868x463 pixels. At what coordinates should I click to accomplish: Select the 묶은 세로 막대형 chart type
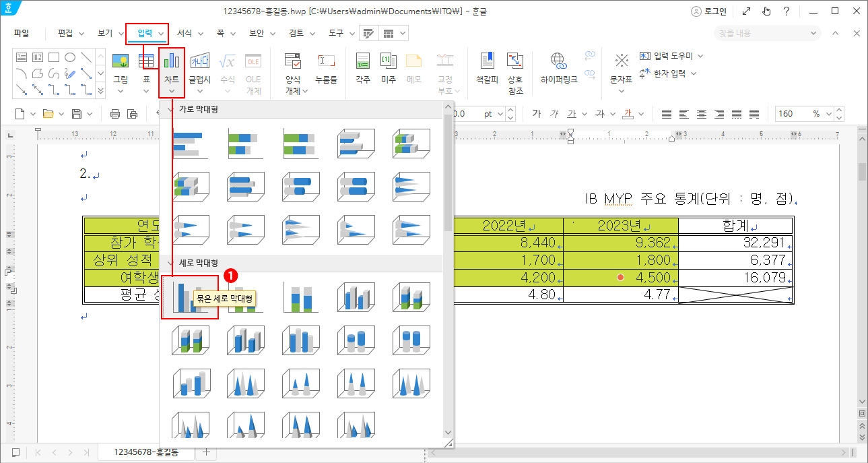pyautogui.click(x=191, y=297)
